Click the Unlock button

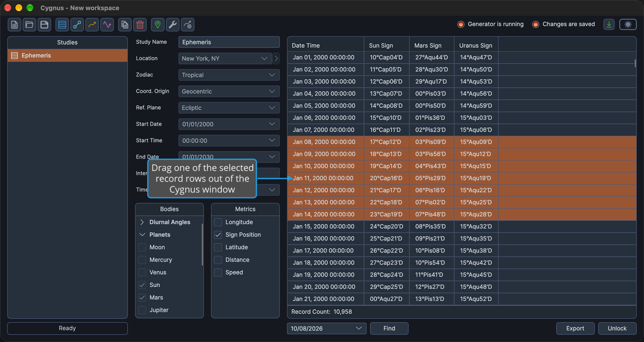[617, 328]
